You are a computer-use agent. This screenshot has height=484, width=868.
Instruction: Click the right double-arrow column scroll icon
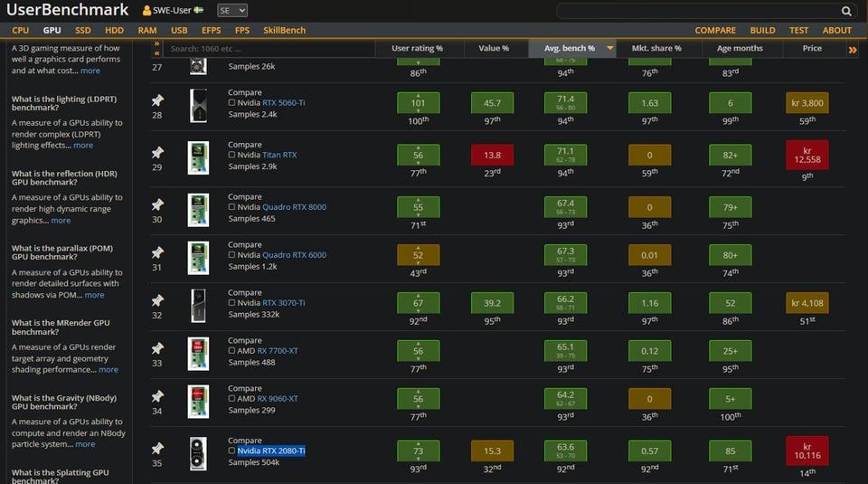[x=852, y=49]
